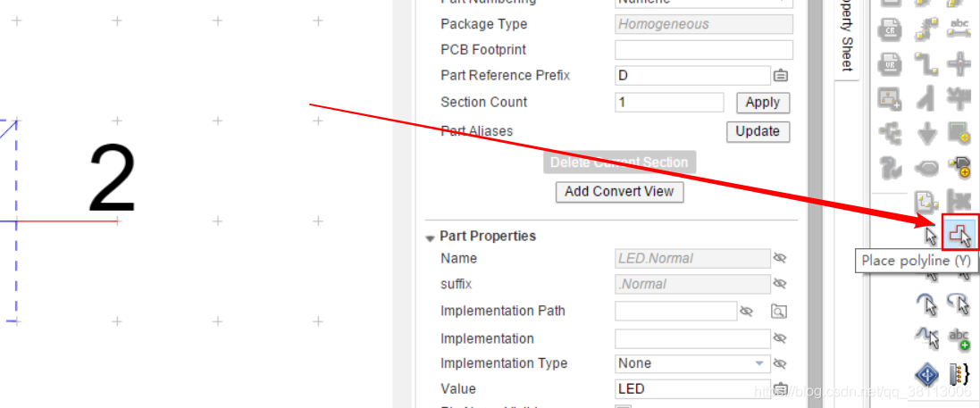Click the IEEE symbol tool with brace icon
980x408 pixels.
959,373
